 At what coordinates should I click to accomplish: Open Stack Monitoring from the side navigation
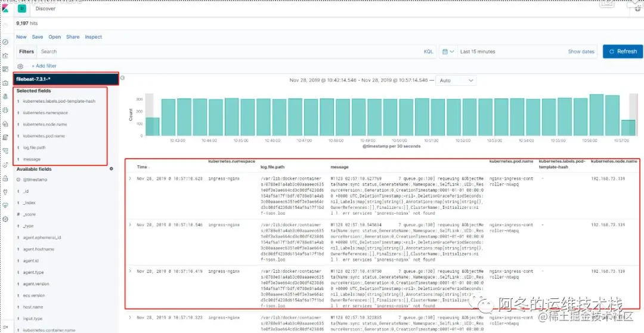pos(5,205)
